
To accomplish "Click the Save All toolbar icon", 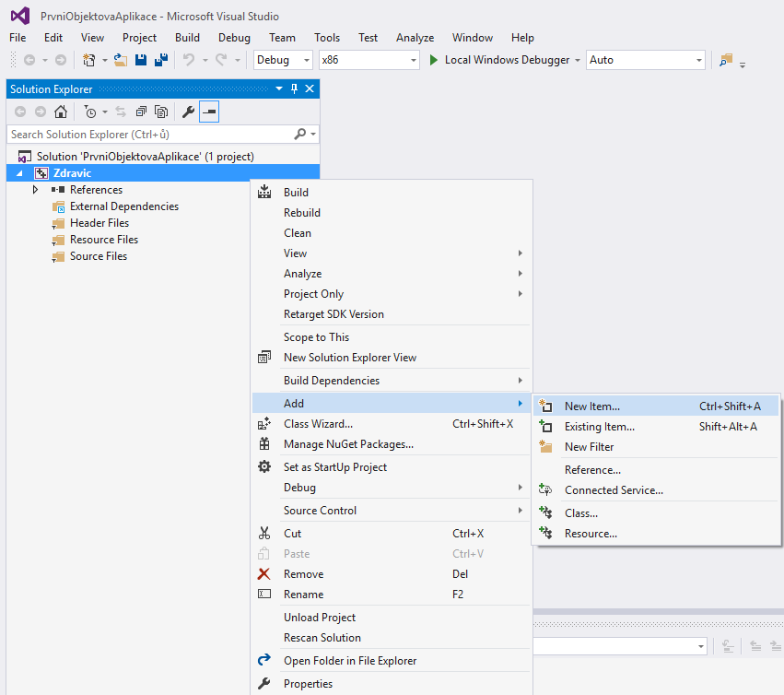I will pos(161,60).
